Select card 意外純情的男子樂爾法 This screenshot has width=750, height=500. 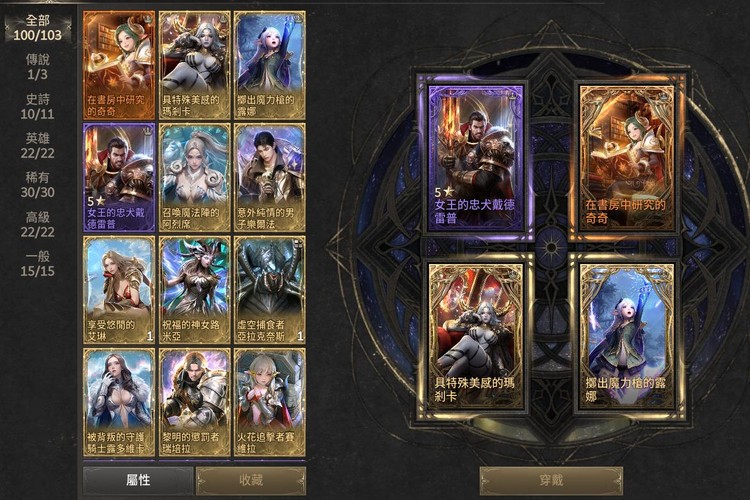point(270,178)
